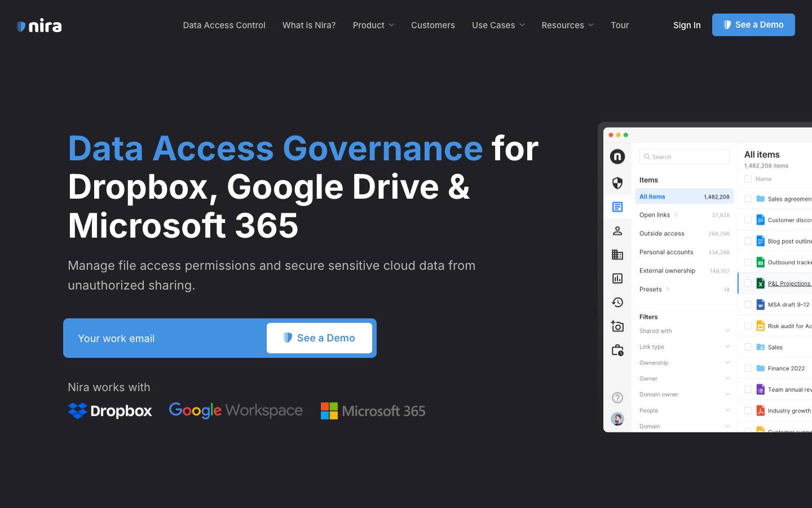Open the briefcase with clock icon in the app sidebar
The image size is (812, 508).
617,350
